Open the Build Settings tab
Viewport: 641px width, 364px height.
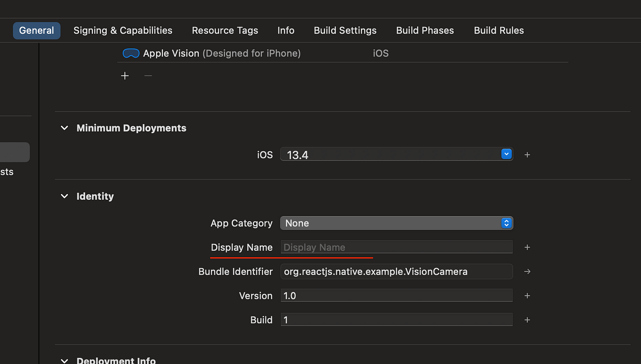(345, 31)
